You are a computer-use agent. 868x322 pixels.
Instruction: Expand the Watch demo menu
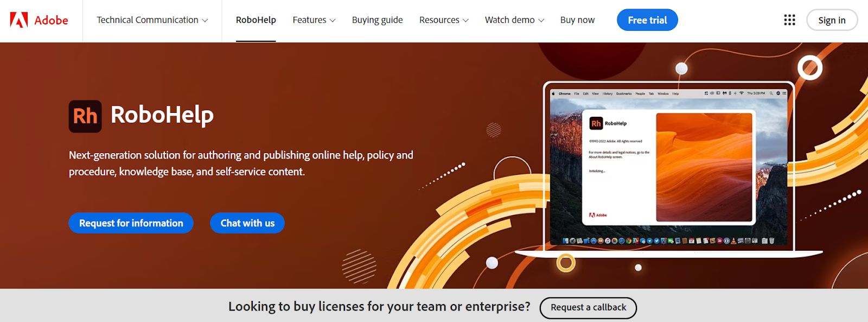[x=514, y=20]
